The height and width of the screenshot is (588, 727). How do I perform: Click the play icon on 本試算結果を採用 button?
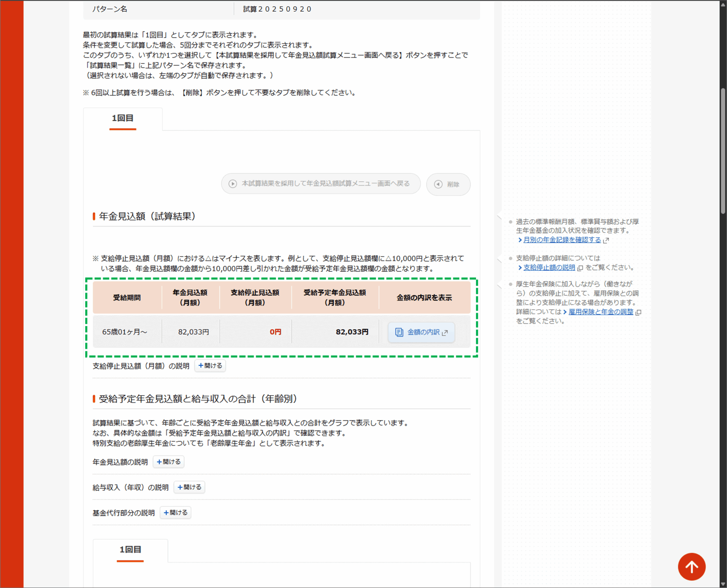(x=233, y=184)
